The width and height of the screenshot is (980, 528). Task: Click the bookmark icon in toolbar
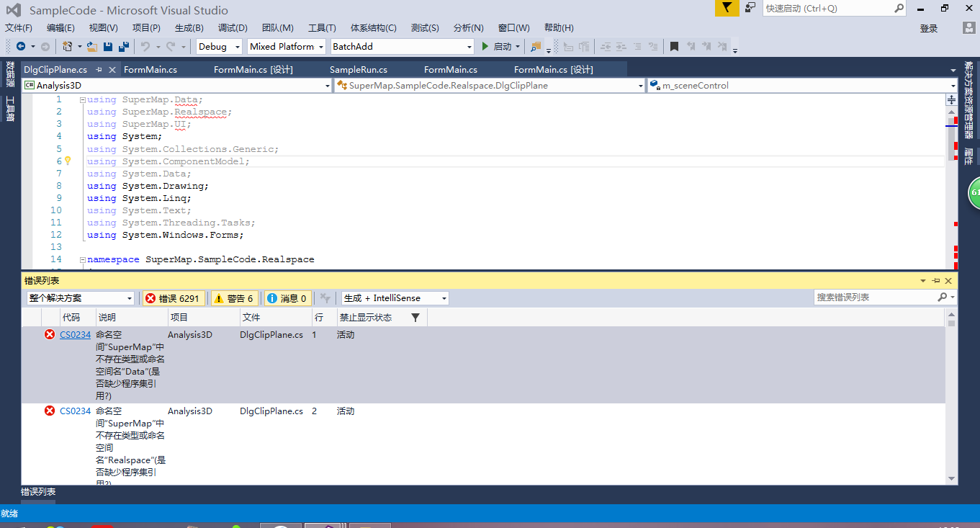pos(674,47)
